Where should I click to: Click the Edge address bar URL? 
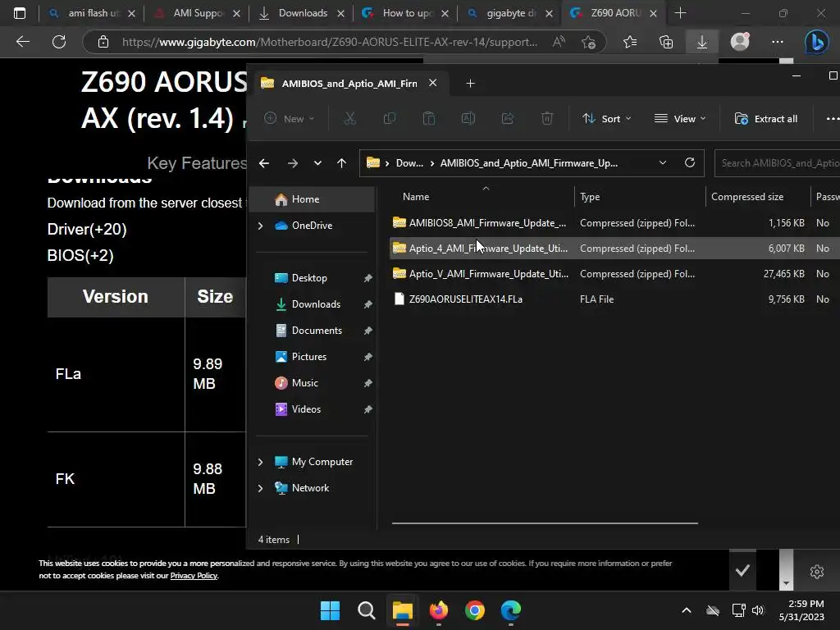(330, 42)
